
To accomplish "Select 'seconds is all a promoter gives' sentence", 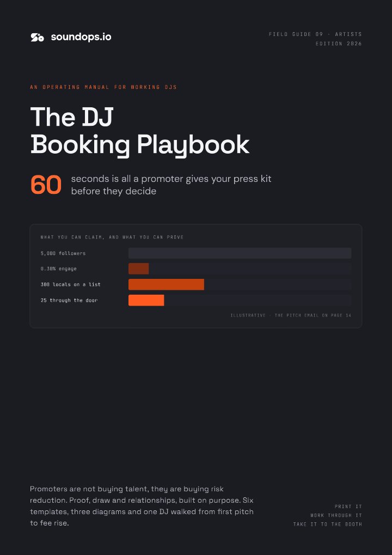I will [171, 185].
